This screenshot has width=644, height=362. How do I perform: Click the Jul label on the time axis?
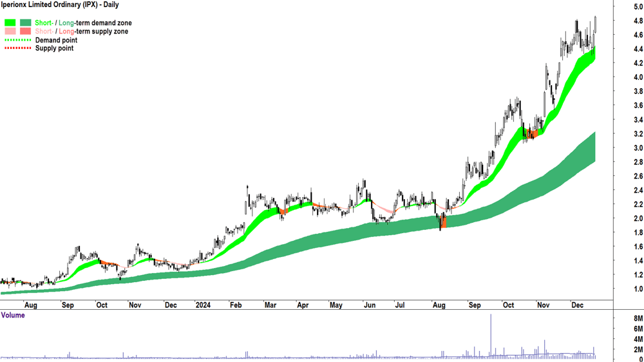click(400, 305)
